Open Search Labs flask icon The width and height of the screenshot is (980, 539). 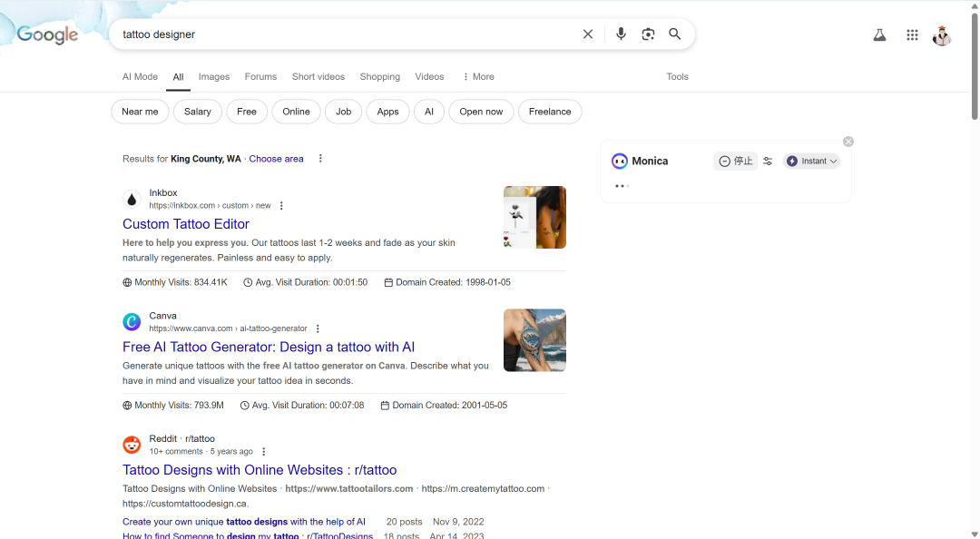coord(879,35)
